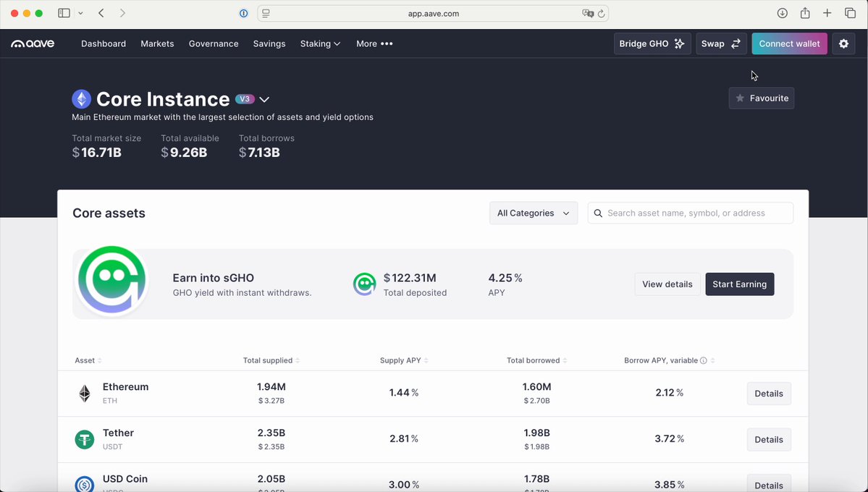Sort by Supply APY column
Viewport: 868px width, 492px height.
(404, 360)
